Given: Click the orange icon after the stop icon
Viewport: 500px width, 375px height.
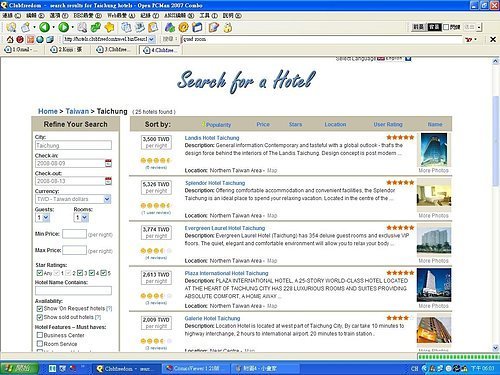Looking at the screenshot, I should tap(30, 39).
